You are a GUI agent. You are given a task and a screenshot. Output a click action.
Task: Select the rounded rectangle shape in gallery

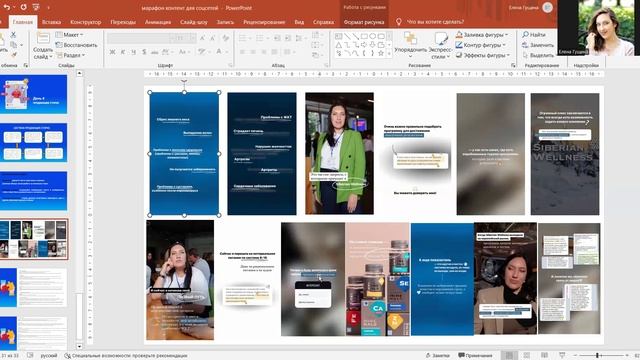point(381,36)
